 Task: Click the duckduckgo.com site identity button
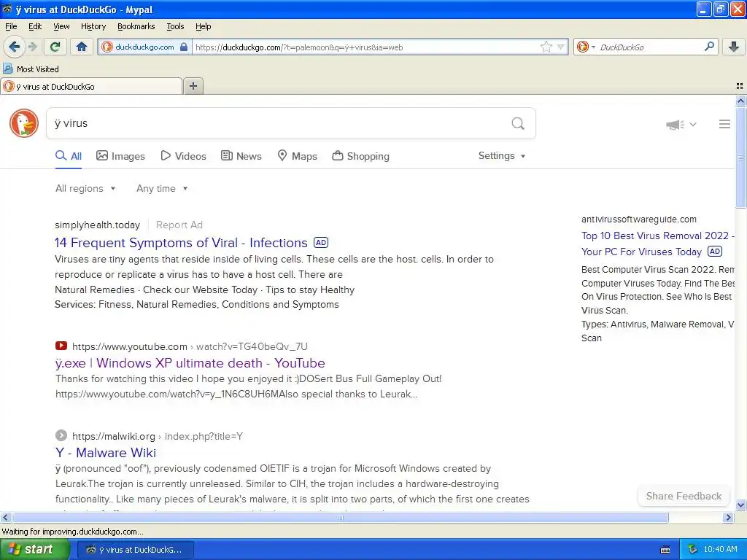point(145,47)
